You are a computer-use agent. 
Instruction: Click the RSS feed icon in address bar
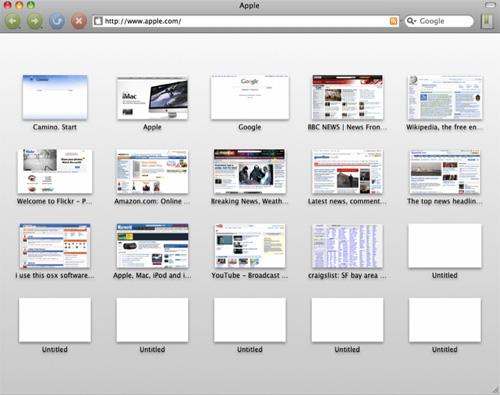tap(393, 21)
